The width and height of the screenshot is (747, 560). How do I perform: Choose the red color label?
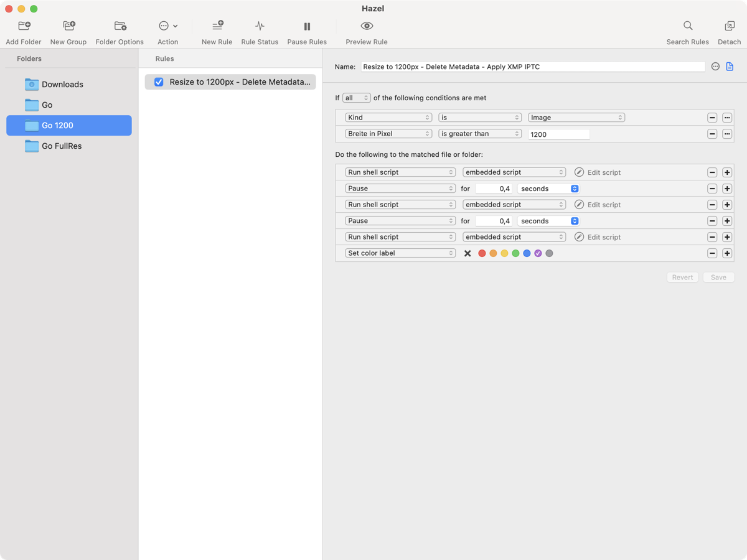click(482, 253)
